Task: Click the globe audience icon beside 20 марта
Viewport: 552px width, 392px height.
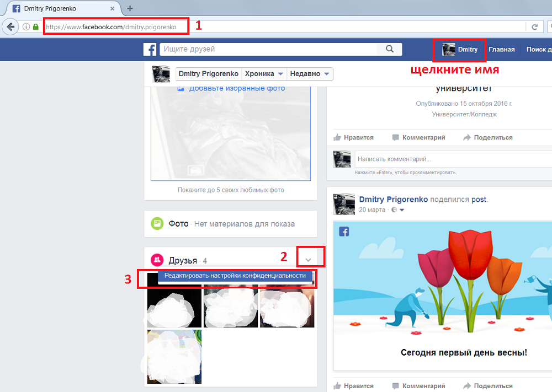Action: (394, 210)
